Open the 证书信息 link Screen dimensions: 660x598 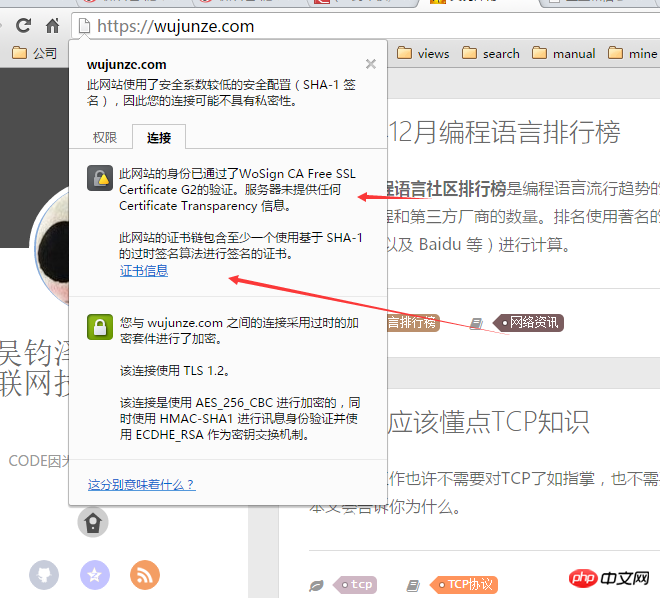(144, 271)
